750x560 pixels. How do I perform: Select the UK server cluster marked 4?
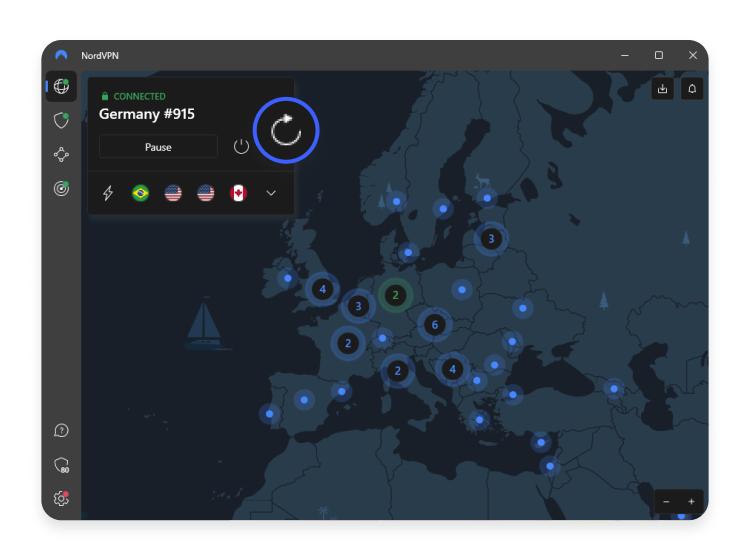coord(323,289)
